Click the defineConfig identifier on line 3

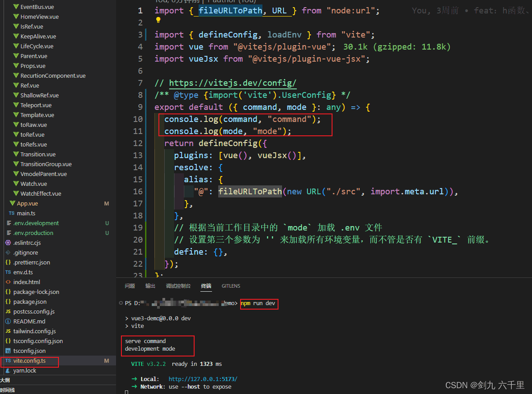coord(228,35)
